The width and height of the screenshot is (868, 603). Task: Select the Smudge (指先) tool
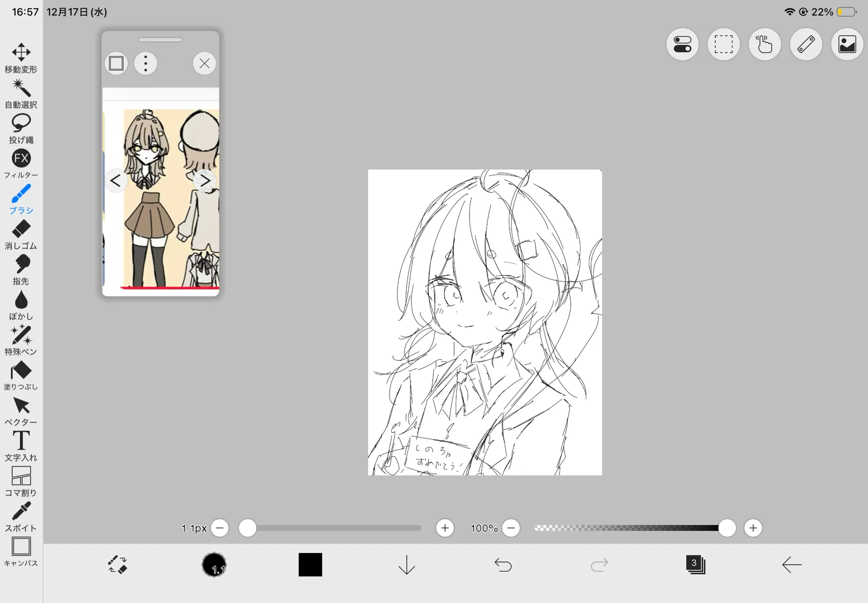21,270
